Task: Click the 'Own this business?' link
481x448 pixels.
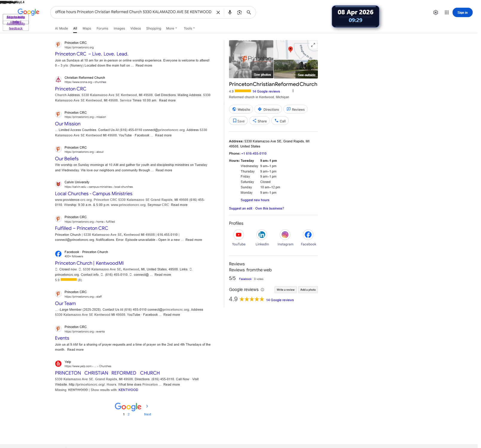Action: tap(269, 209)
